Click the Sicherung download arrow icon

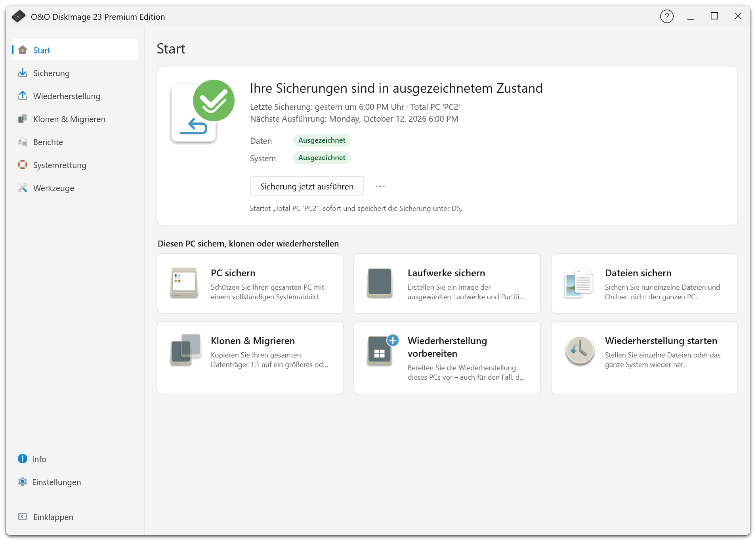tap(23, 73)
